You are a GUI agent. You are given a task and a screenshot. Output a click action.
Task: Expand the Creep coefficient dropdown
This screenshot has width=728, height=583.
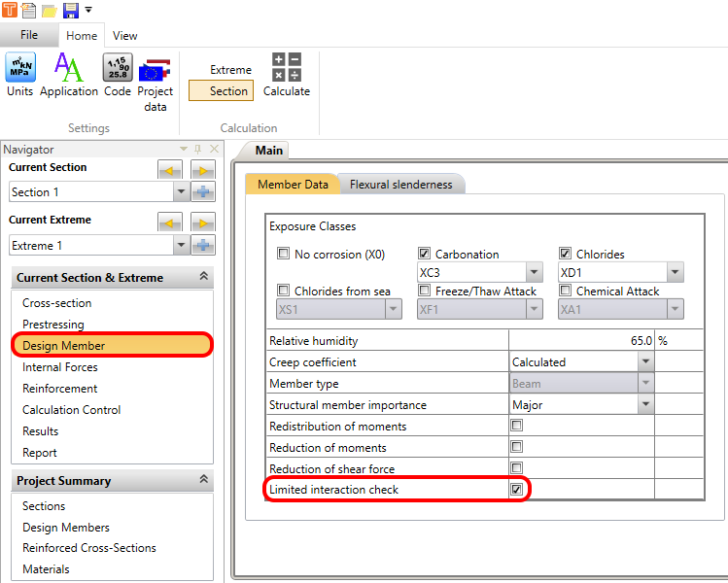tap(645, 361)
